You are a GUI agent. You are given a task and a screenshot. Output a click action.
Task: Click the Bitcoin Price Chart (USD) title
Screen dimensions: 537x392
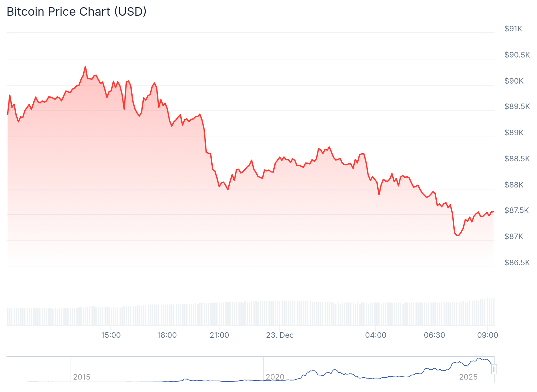pos(77,12)
